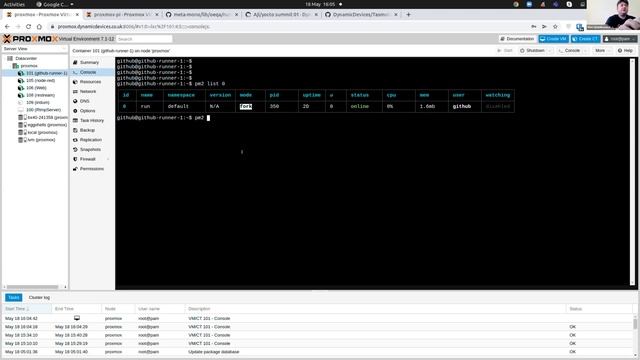The height and width of the screenshot is (360, 640).
Task: Open Activities overview
Action: point(14,4)
